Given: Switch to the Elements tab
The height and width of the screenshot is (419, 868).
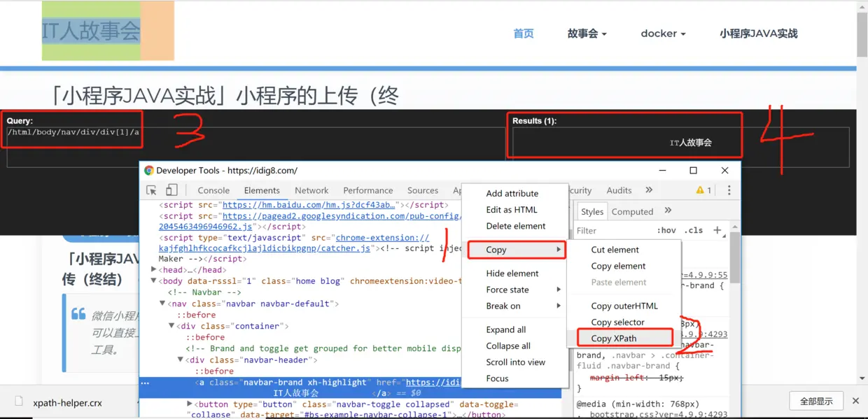Looking at the screenshot, I should pos(262,190).
